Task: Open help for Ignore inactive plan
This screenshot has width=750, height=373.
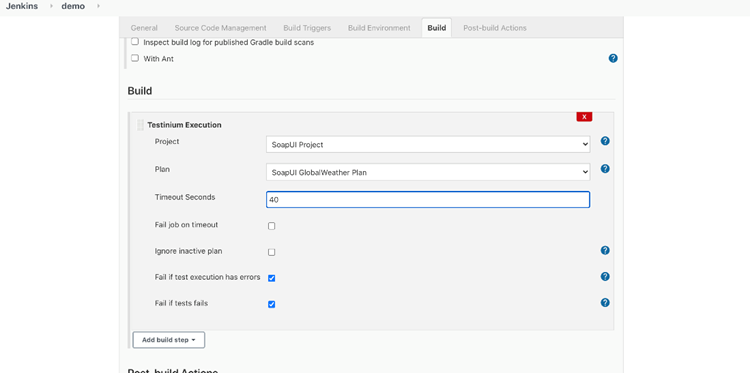Action: 605,250
